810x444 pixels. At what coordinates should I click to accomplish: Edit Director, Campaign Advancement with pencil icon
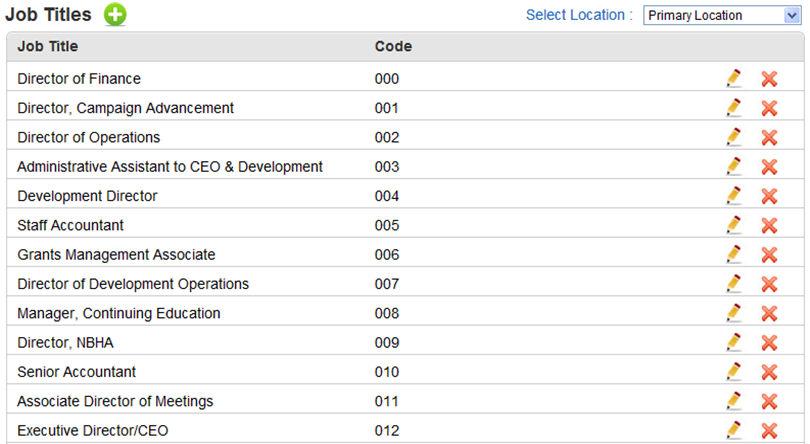(734, 108)
